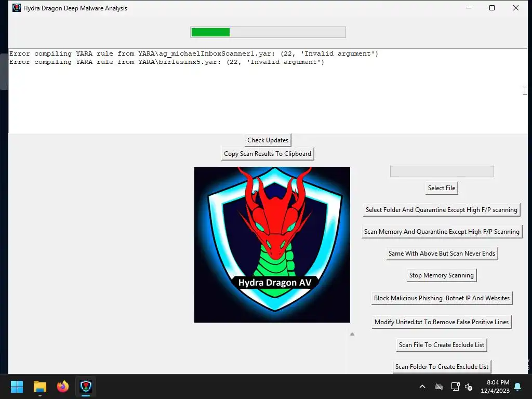Click Check Updates button

tap(268, 140)
